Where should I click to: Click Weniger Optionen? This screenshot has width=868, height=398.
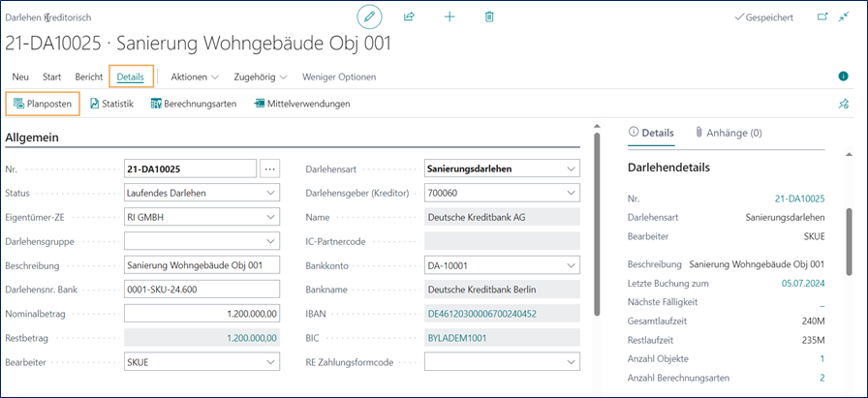point(339,77)
